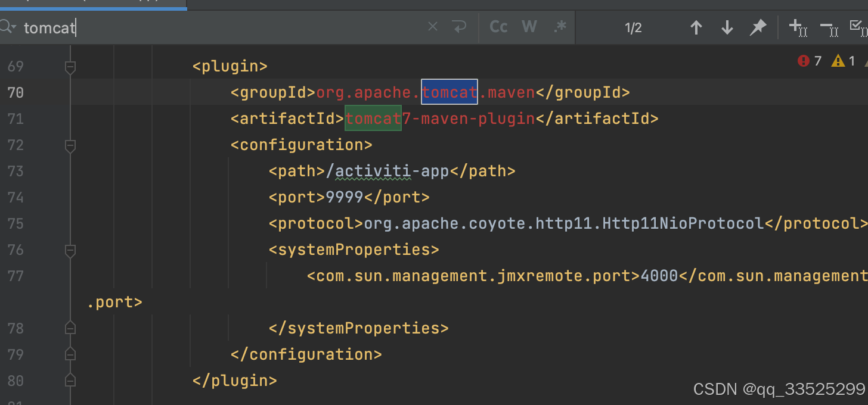
Task: Click 'tomcat7-maven-plugin' artifactId text
Action: pos(440,119)
